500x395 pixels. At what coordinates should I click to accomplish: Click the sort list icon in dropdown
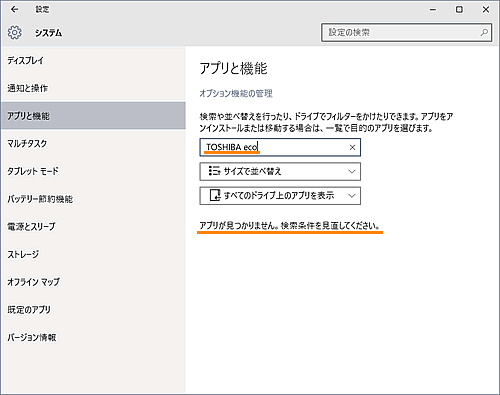(x=214, y=171)
